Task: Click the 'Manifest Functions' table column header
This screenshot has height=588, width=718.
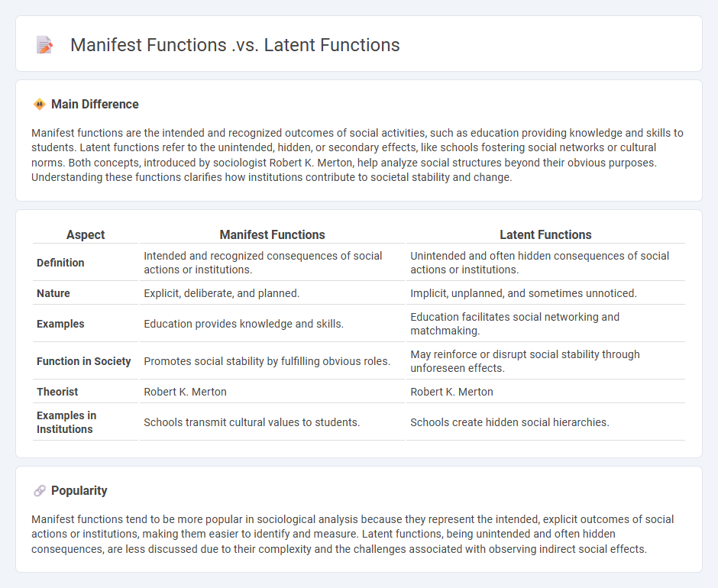Action: tap(272, 234)
